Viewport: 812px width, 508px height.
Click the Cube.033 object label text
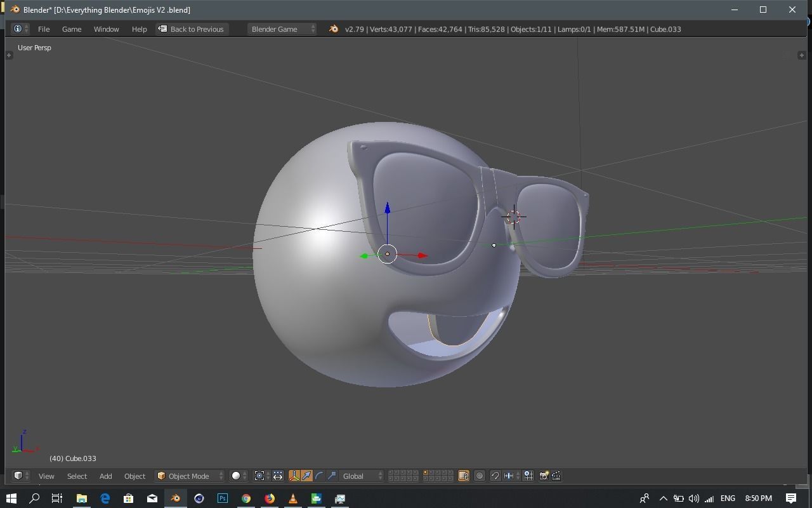click(73, 458)
